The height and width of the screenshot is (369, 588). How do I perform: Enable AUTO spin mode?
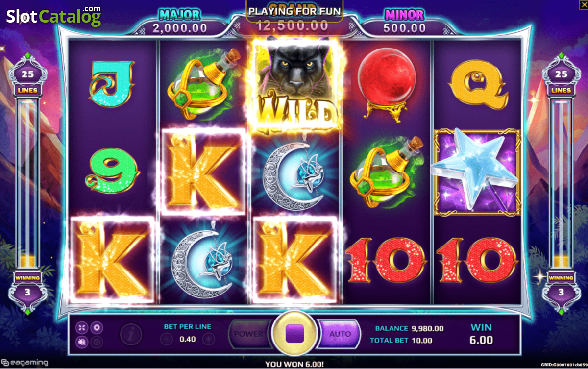[x=340, y=334]
